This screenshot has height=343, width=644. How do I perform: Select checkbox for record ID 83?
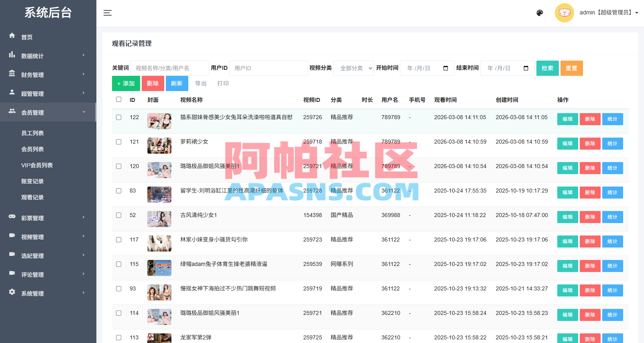coord(118,191)
